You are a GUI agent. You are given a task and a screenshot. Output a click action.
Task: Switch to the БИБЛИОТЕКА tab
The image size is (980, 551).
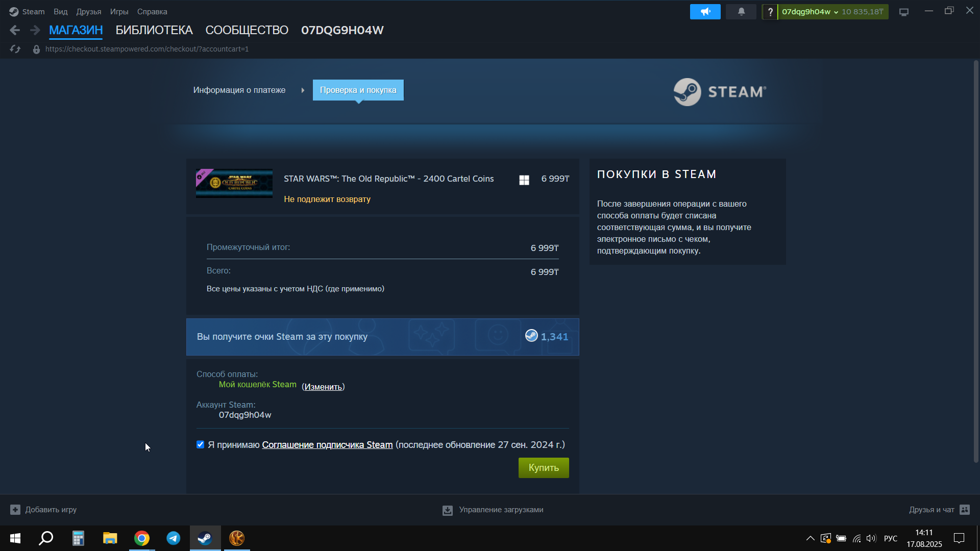click(x=154, y=31)
